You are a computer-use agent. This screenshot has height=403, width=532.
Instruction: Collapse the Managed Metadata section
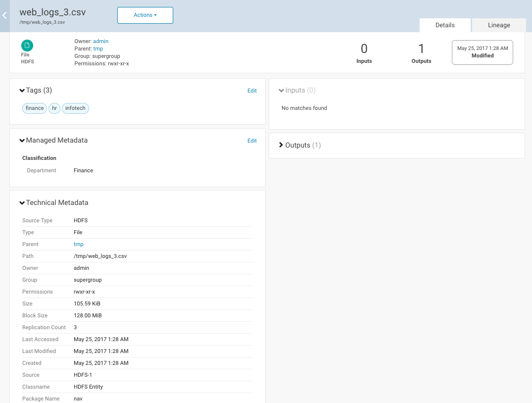coord(22,140)
